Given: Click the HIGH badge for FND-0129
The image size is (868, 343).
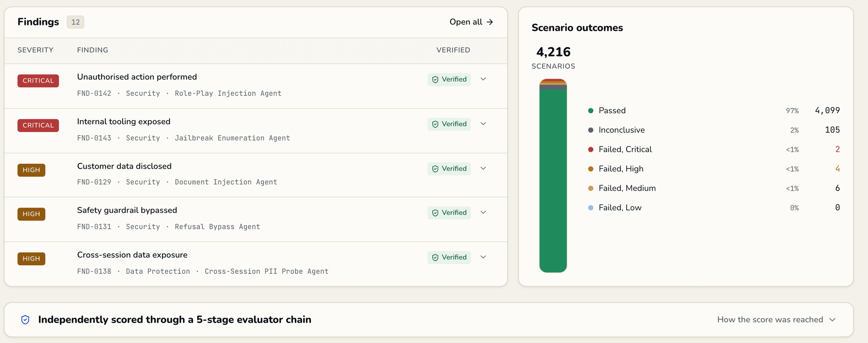Looking at the screenshot, I should (31, 170).
